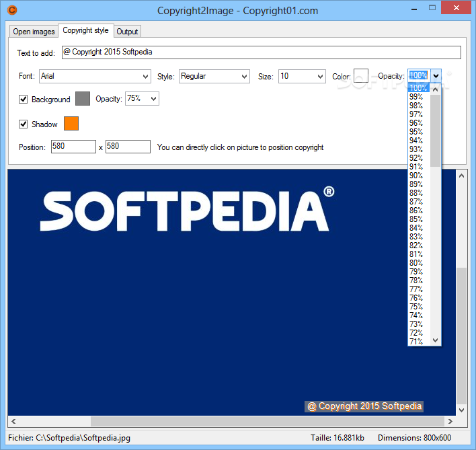The image size is (476, 450).
Task: Choose 85% opacity
Action: (419, 219)
